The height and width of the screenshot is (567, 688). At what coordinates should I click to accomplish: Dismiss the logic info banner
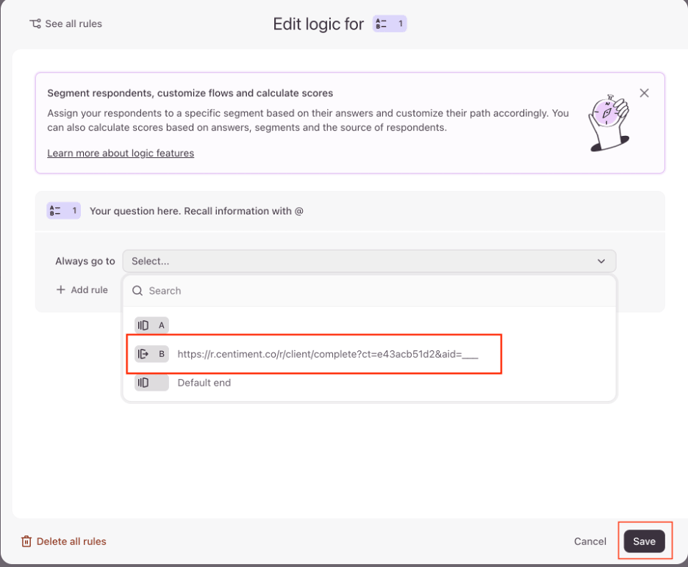coord(644,93)
